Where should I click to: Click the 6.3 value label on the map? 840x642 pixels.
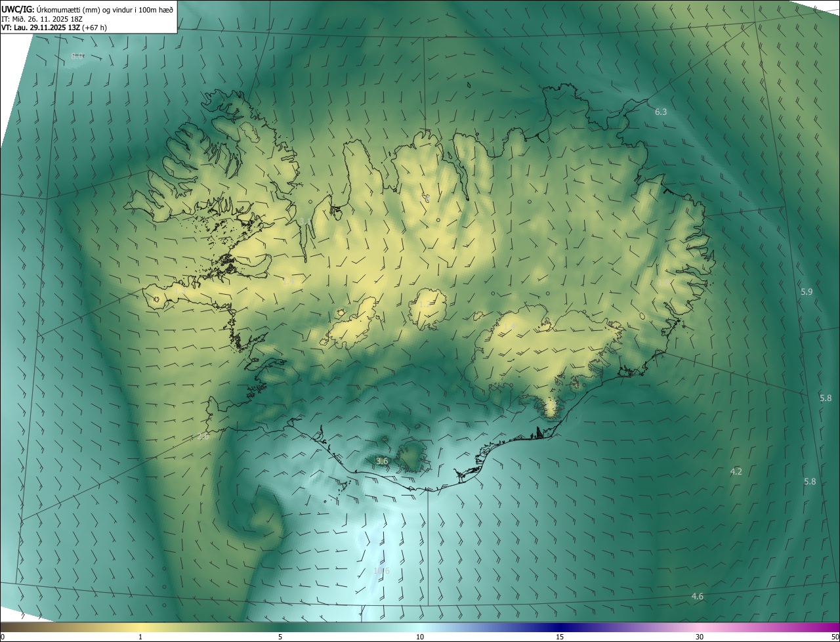661,112
